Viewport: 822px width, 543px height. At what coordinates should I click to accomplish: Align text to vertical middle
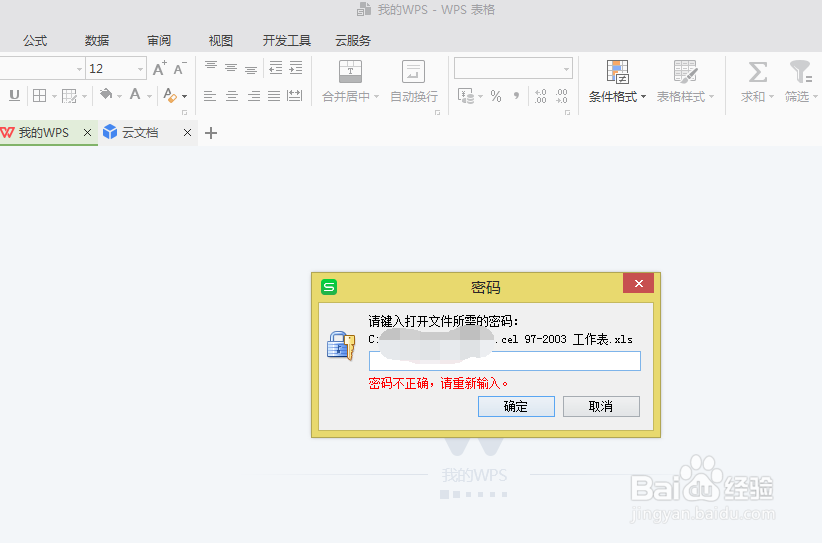click(x=231, y=67)
